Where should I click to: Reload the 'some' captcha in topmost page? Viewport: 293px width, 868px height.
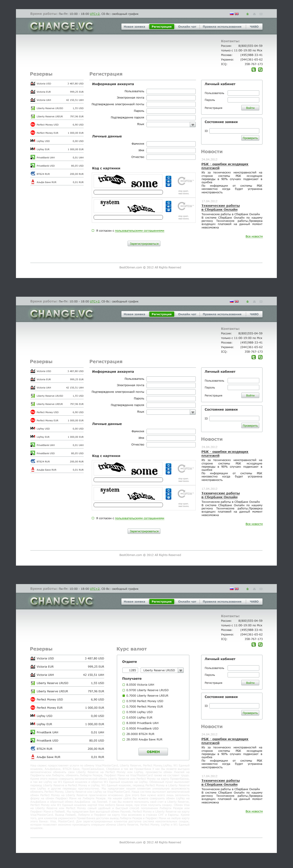[169, 178]
